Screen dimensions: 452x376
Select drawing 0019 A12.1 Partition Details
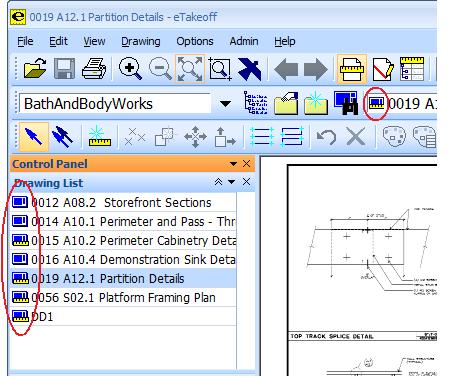pyautogui.click(x=123, y=278)
